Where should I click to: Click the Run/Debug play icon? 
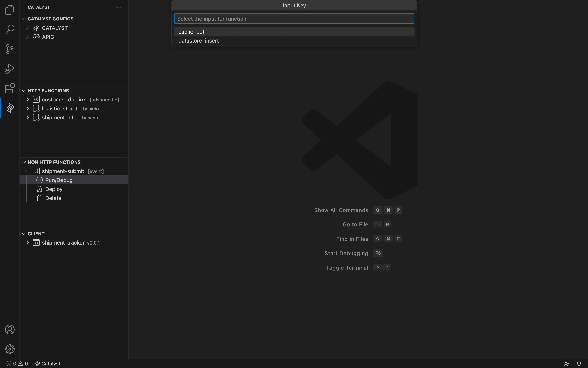click(40, 180)
